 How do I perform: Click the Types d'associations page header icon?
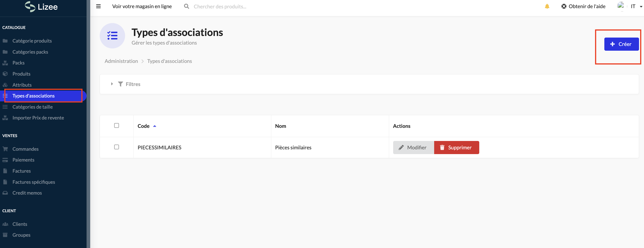112,36
